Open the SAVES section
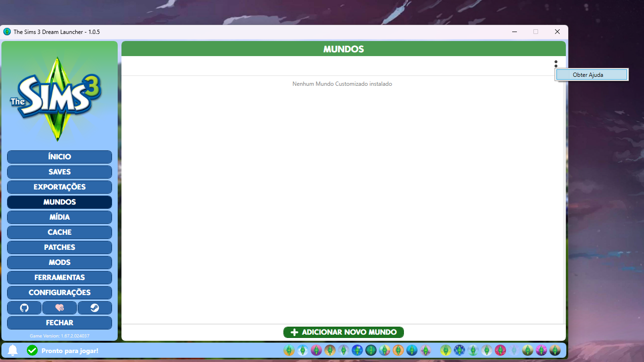Viewport: 644px width, 362px height. (59, 172)
